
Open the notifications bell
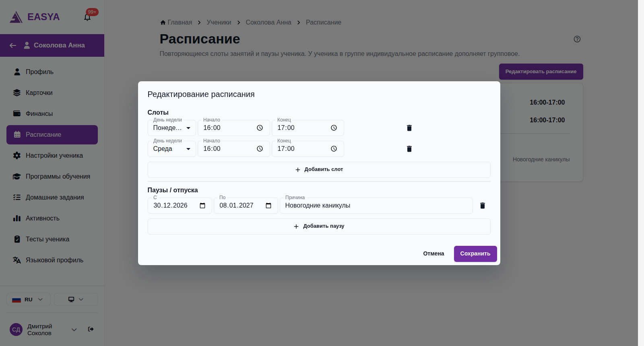pyautogui.click(x=87, y=17)
